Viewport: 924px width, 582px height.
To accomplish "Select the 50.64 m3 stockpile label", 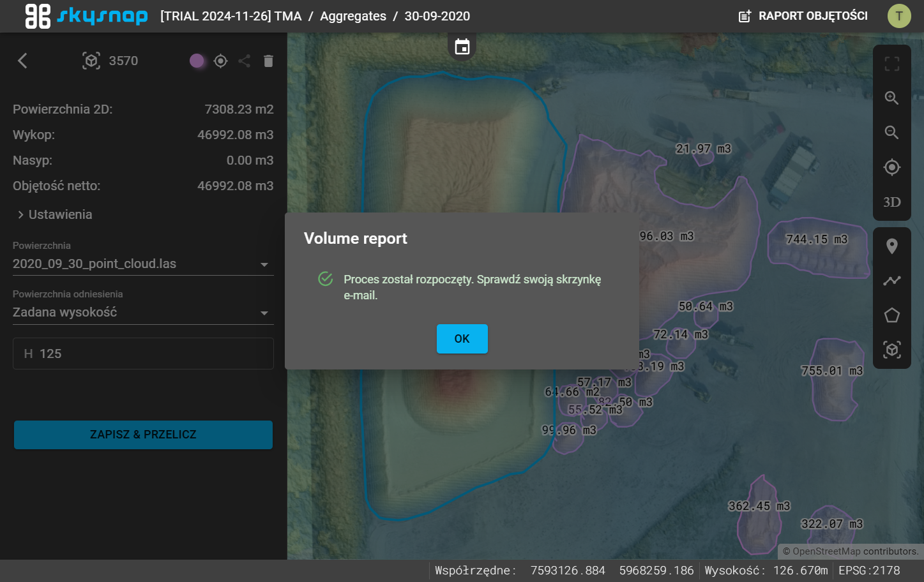I will coord(706,306).
